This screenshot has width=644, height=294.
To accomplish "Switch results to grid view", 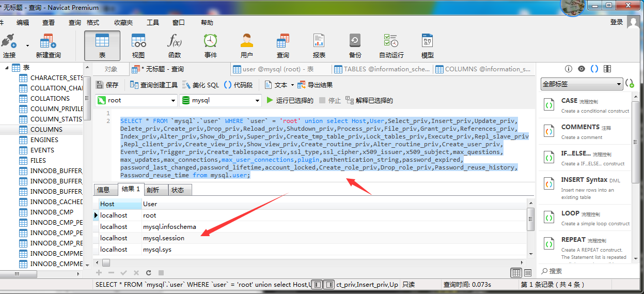I will [x=516, y=273].
